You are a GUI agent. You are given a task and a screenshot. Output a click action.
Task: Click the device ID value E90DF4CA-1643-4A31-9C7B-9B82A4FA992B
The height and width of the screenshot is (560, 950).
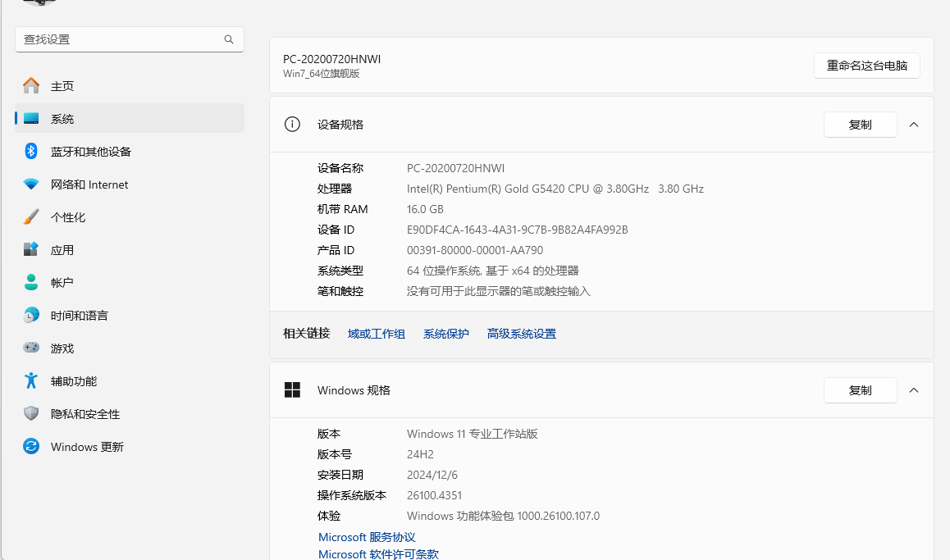point(518,230)
